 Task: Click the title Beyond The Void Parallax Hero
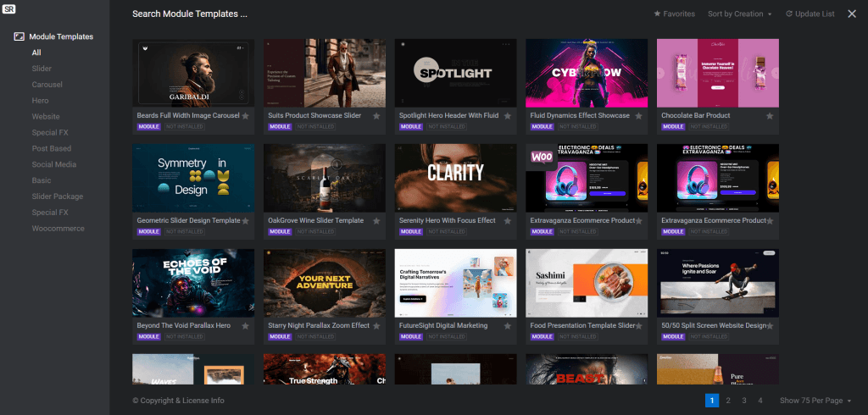click(184, 325)
